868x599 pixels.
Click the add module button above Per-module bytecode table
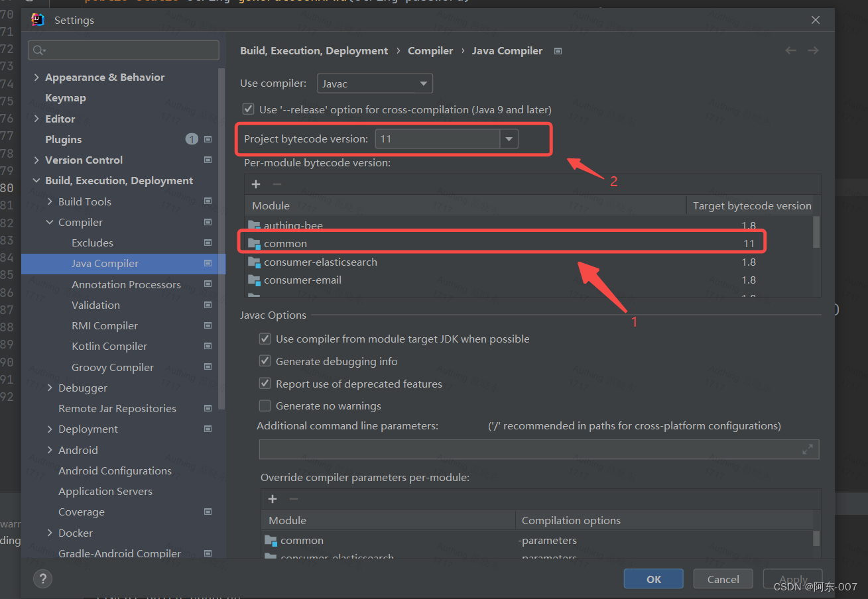tap(256, 184)
